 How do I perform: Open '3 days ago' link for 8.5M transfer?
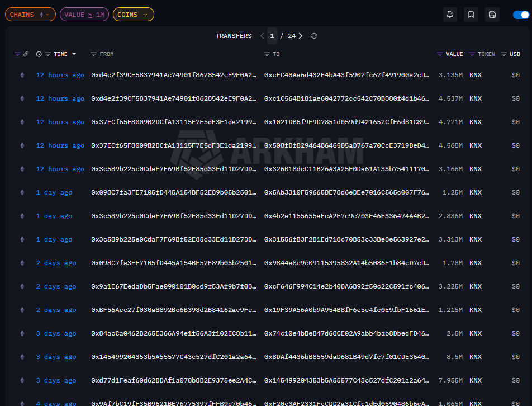click(56, 357)
